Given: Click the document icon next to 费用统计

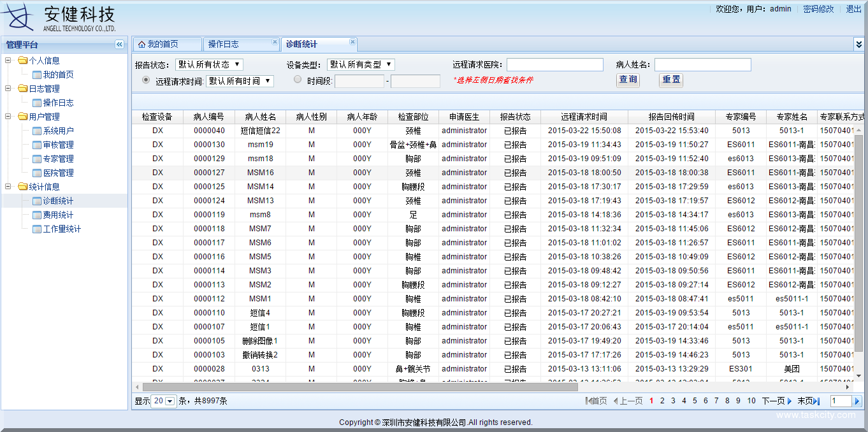Looking at the screenshot, I should pyautogui.click(x=36, y=215).
